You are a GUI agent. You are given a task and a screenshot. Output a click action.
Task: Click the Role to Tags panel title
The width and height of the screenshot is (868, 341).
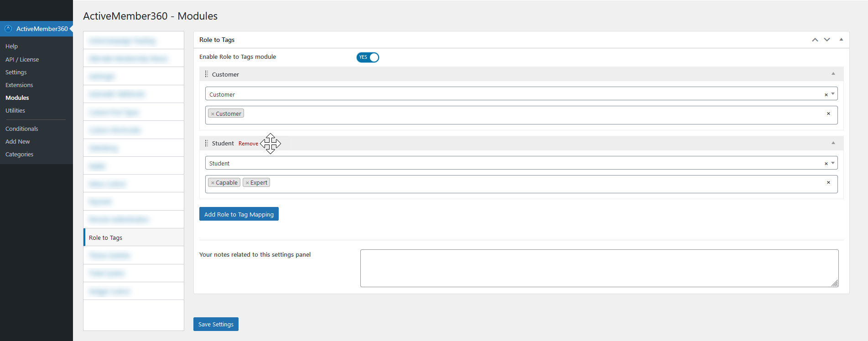[217, 40]
